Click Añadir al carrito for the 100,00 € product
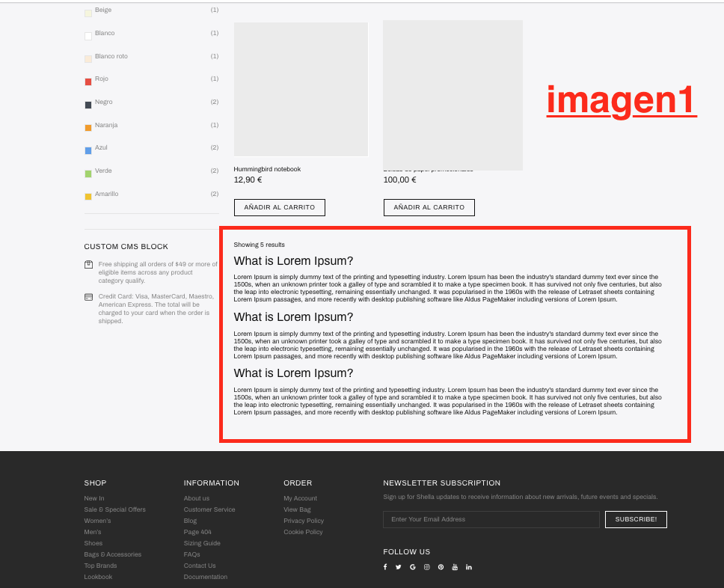The image size is (724, 588). point(429,207)
